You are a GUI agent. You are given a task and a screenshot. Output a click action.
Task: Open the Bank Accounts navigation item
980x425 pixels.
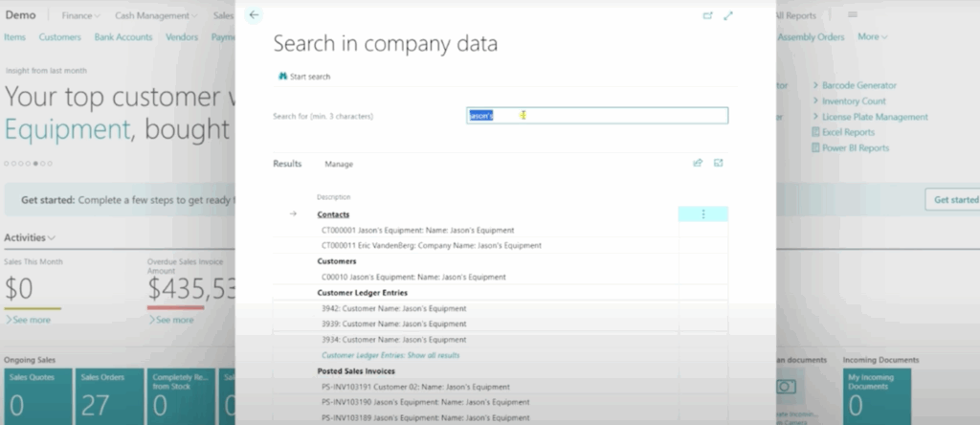tap(123, 37)
